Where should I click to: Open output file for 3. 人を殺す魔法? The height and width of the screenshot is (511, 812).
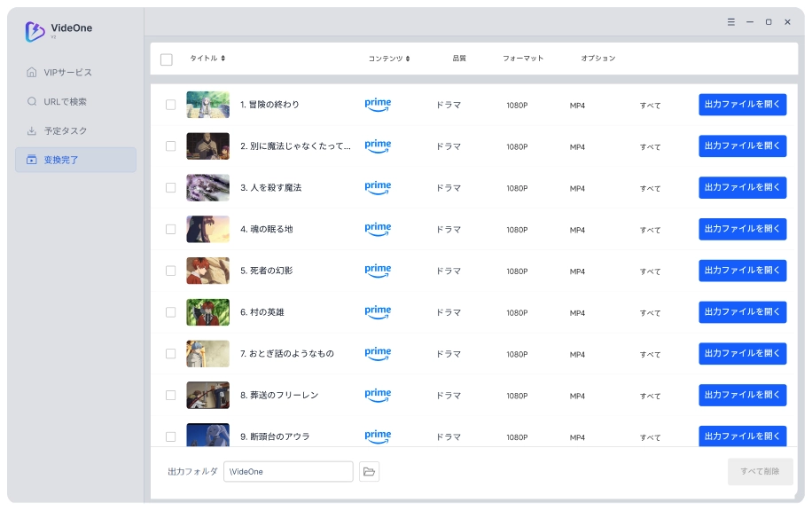click(x=742, y=187)
